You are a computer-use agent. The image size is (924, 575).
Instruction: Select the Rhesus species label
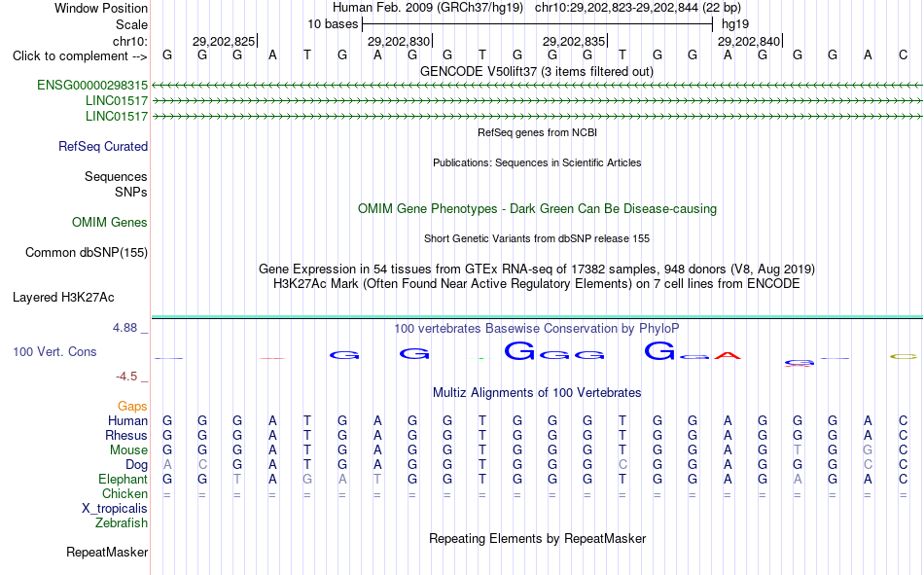126,435
